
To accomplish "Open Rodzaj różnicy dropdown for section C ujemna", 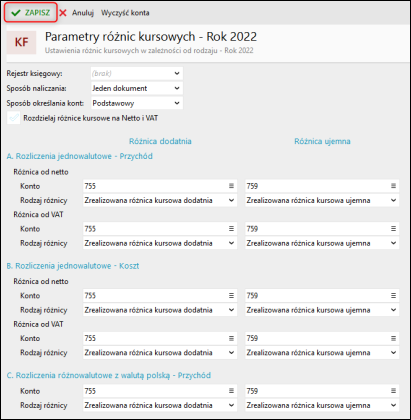I will (x=322, y=405).
